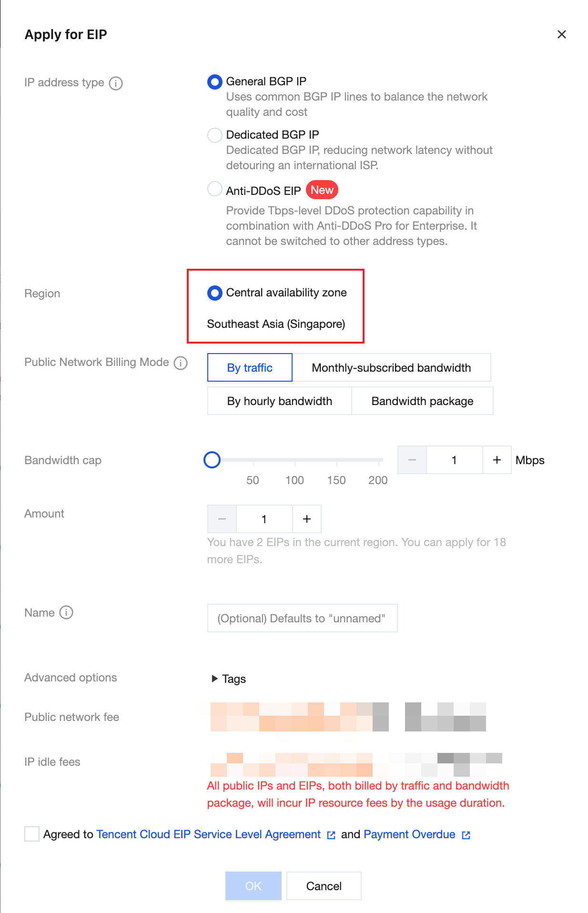The image size is (588, 913).
Task: Expand the Tags advanced option
Action: [x=229, y=679]
